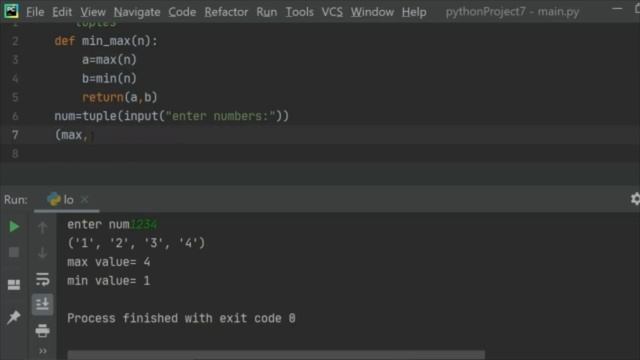Open the Help menu
Screen dimensions: 640x360
point(414,12)
